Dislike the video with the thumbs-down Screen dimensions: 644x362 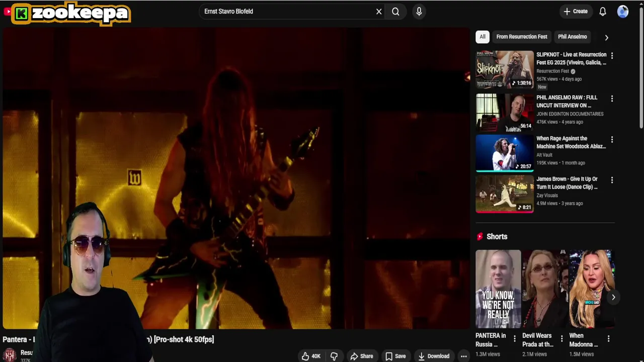334,356
